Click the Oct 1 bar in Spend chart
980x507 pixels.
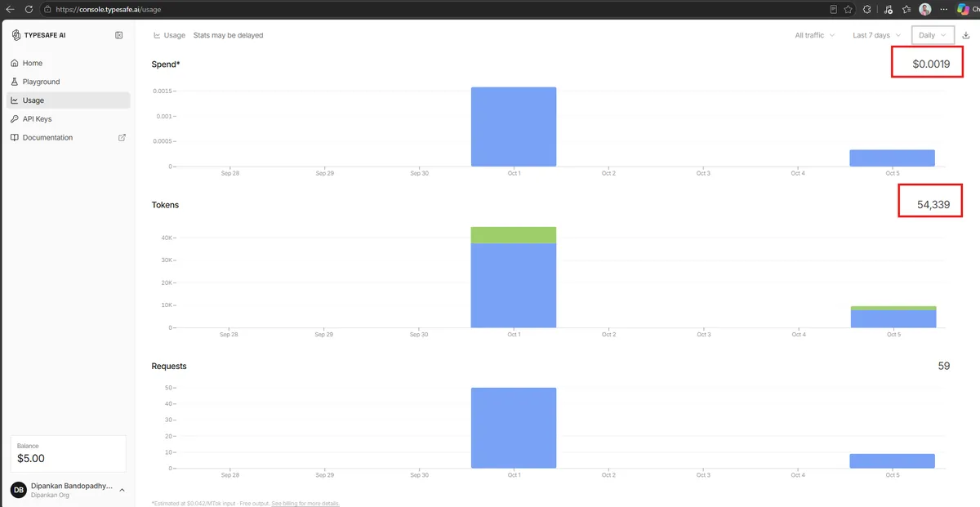(514, 127)
